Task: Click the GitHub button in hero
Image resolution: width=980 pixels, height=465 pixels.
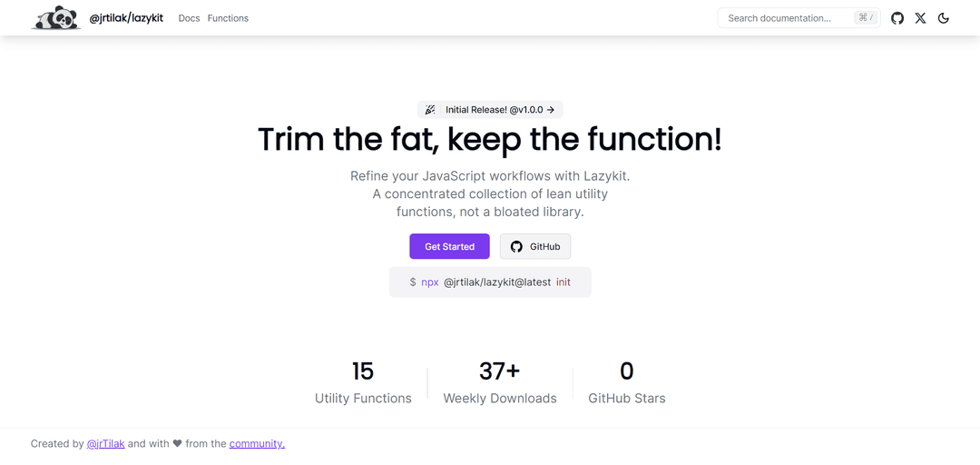Action: [535, 247]
